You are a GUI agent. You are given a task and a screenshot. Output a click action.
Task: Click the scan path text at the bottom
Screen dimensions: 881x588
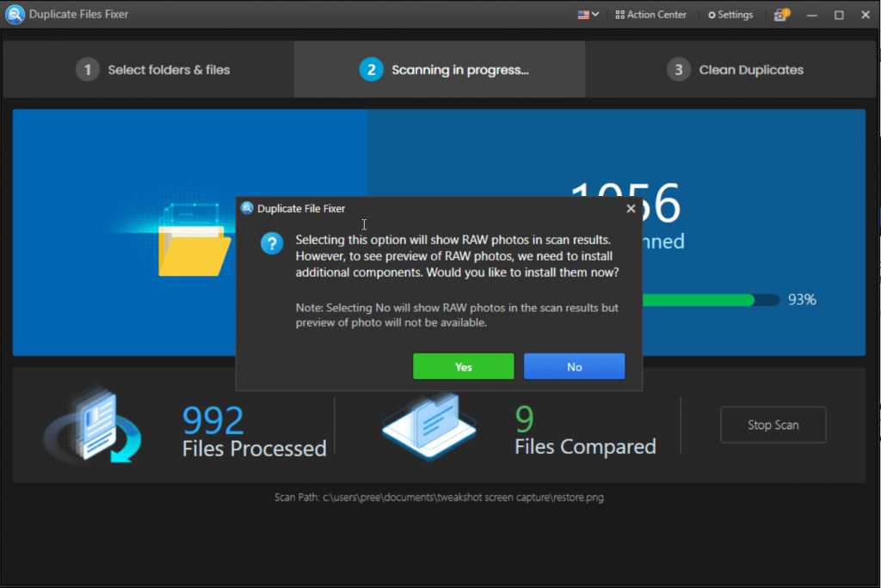point(440,497)
